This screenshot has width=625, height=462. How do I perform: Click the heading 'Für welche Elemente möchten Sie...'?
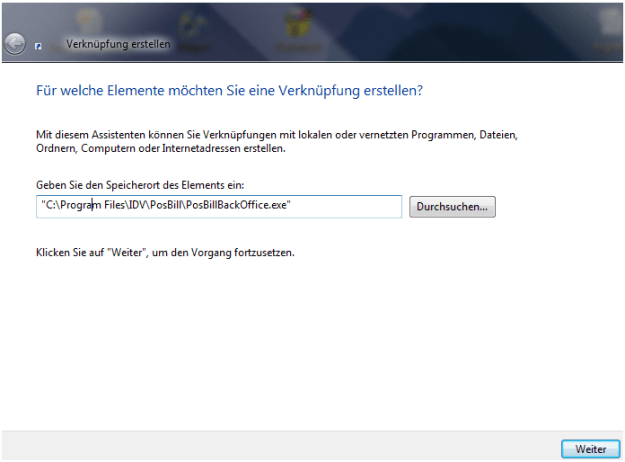point(229,91)
